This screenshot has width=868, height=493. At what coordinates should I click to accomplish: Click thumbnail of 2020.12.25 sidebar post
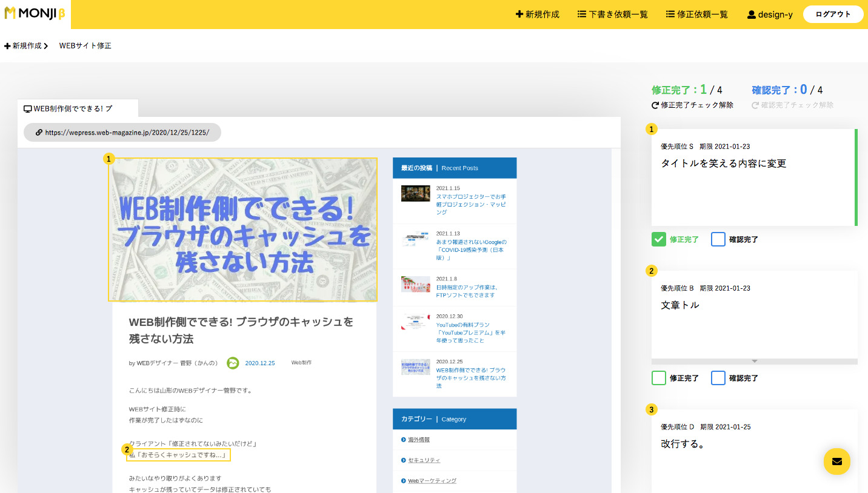[416, 367]
